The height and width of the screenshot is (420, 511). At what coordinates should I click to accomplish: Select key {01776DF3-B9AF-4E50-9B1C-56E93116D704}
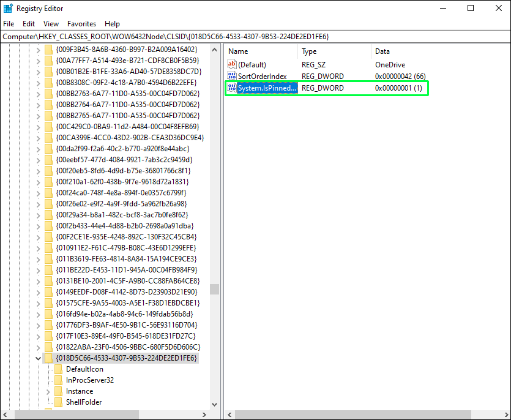tap(127, 325)
